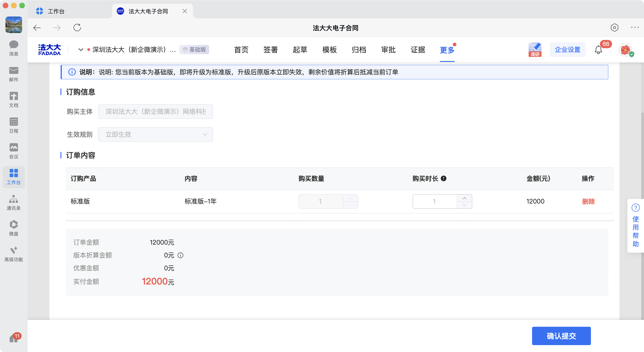Decrease 购买时长 with the down arrow

tap(464, 205)
